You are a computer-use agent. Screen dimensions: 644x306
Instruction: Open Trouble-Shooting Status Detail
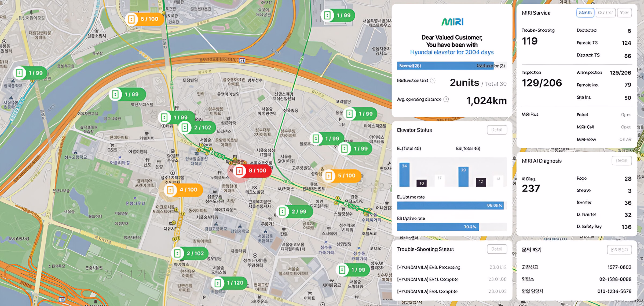[x=497, y=249]
